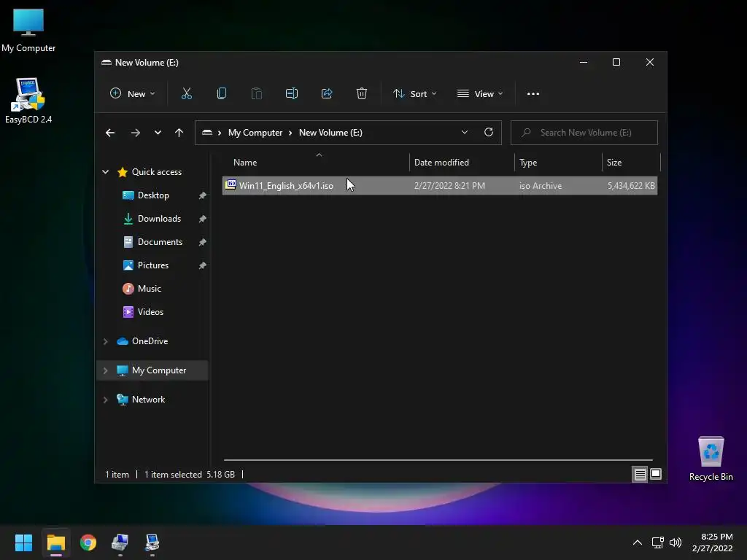Screen dimensions: 747x560
Task: Open recent locations dropdown chevron
Action: [158, 133]
